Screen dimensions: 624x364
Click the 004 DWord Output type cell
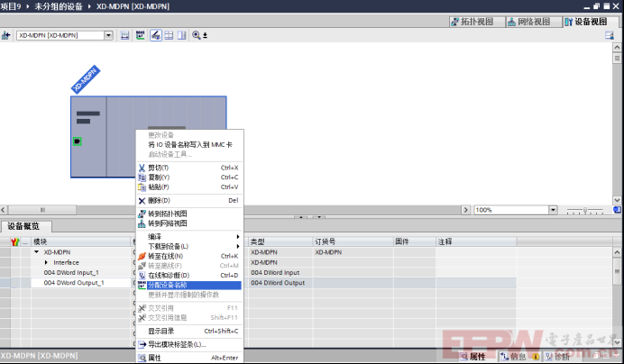click(x=280, y=283)
